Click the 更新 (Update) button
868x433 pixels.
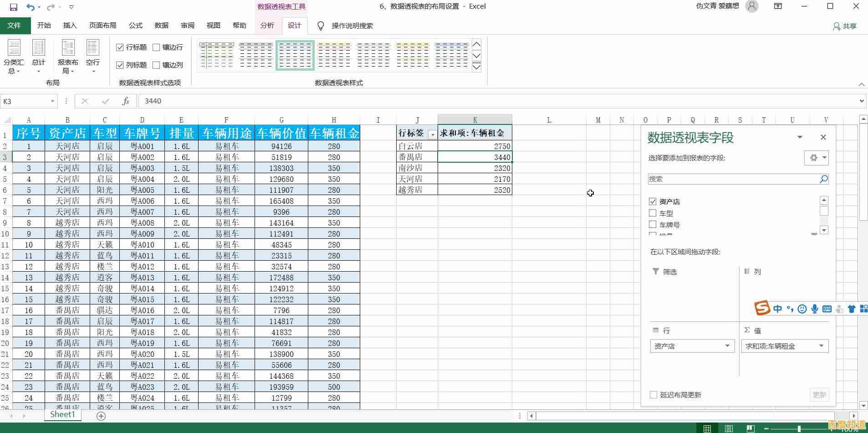click(819, 395)
